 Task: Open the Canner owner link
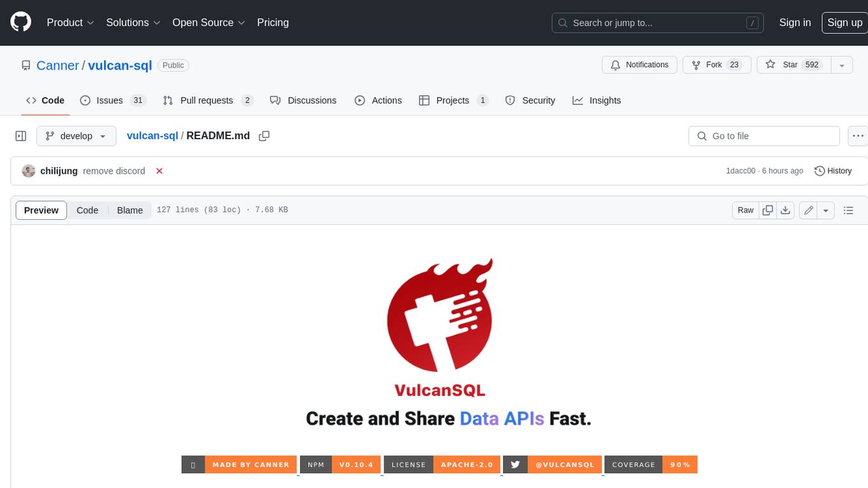[57, 65]
